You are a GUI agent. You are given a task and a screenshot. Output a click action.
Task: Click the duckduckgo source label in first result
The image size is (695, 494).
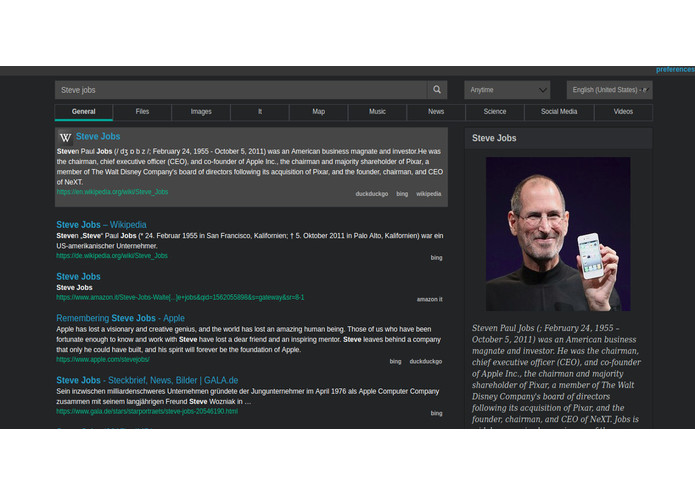(371, 194)
